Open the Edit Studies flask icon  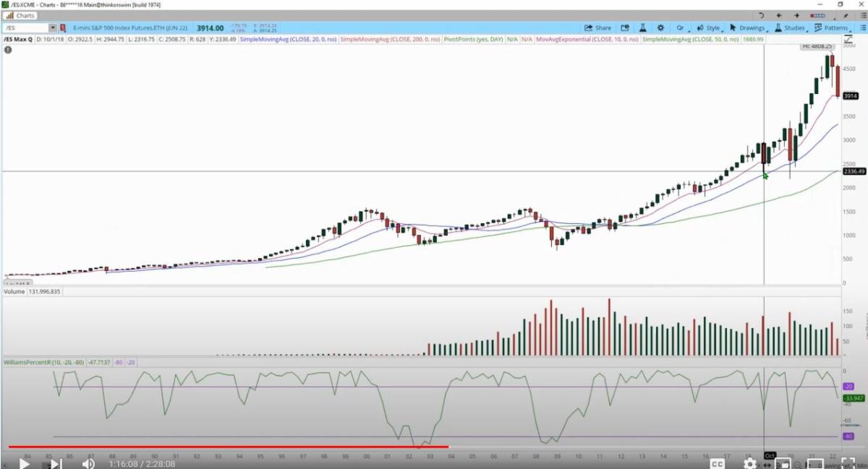[642, 27]
